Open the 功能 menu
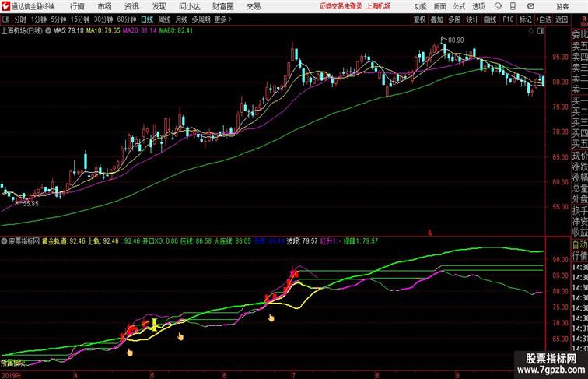The image size is (588, 379). click(x=420, y=6)
